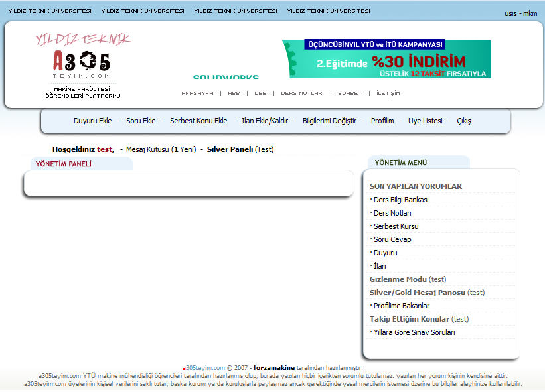Click the SOLIDWORKS partial banner

pyautogui.click(x=226, y=77)
